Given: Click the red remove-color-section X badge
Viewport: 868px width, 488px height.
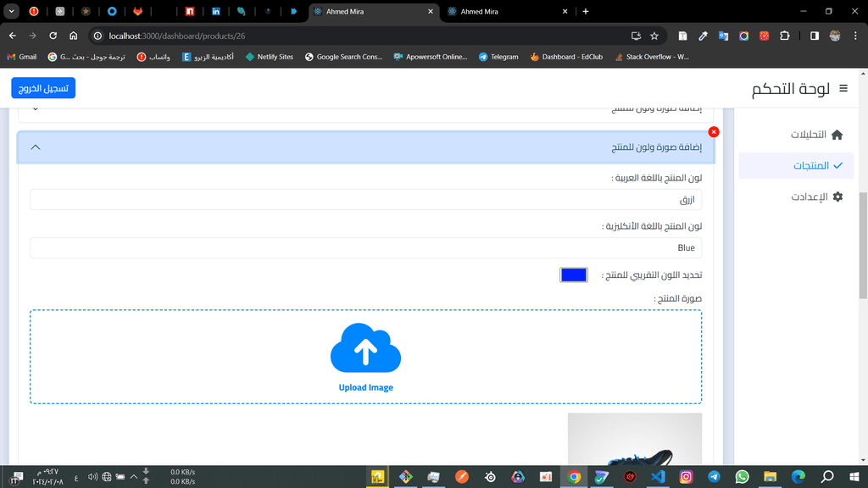Looking at the screenshot, I should pyautogui.click(x=714, y=131).
